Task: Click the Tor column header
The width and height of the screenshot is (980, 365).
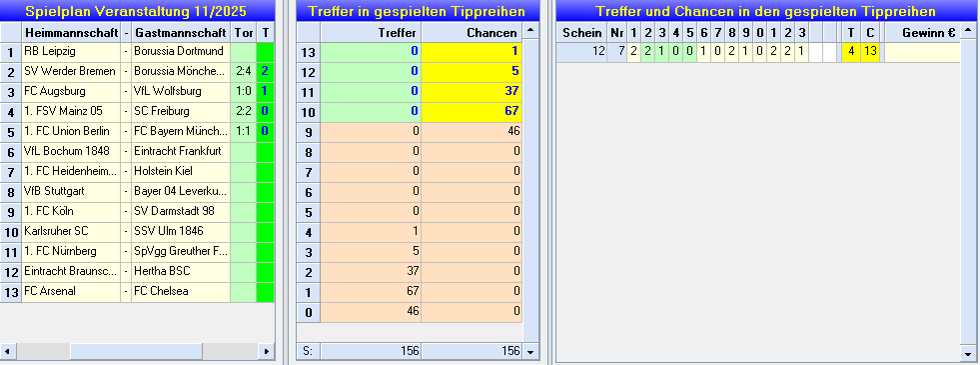Action: (243, 32)
